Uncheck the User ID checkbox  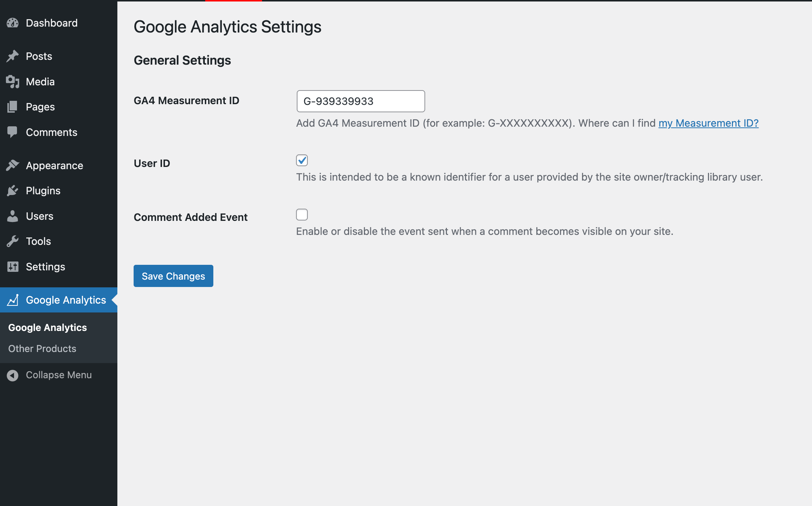pos(302,160)
